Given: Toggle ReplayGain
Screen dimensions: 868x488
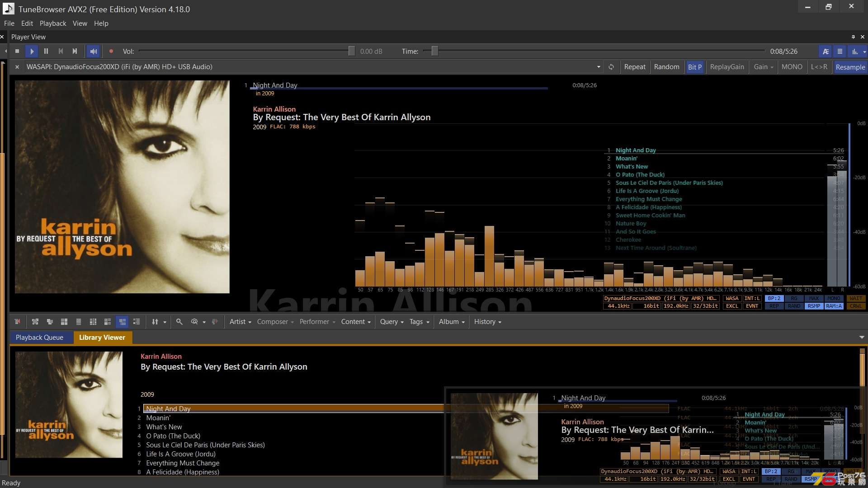Looking at the screenshot, I should pos(727,67).
